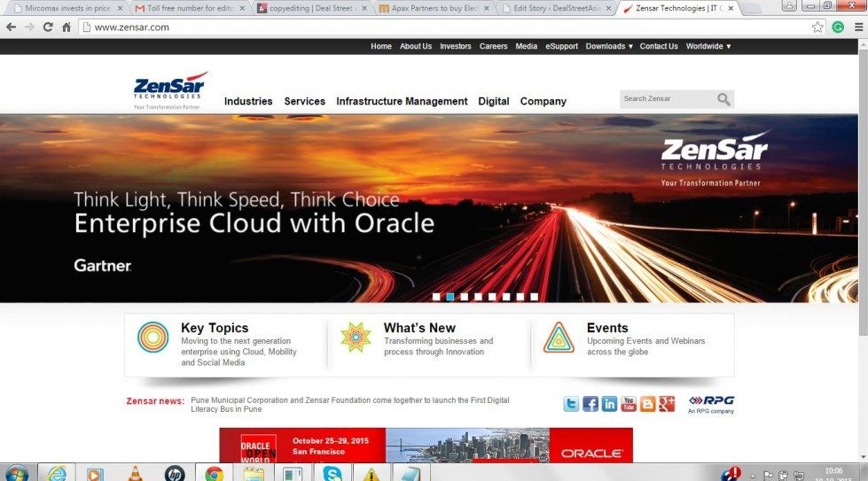Open the Chrome menu hamburger icon
The width and height of the screenshot is (868, 481).
coord(857,27)
